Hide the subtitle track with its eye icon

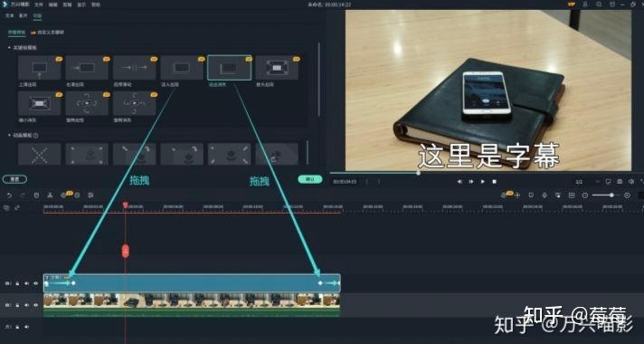point(36,283)
